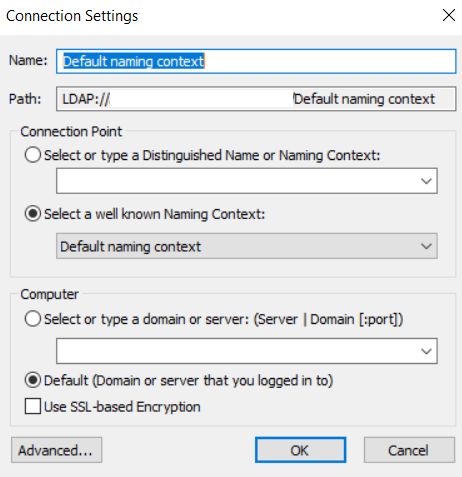Click into the Name text field
Image resolution: width=462 pixels, height=477 pixels.
(x=256, y=61)
